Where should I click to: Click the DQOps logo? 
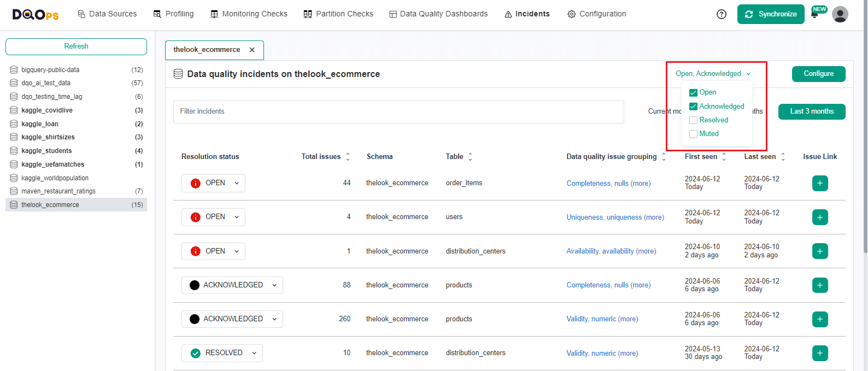point(36,15)
